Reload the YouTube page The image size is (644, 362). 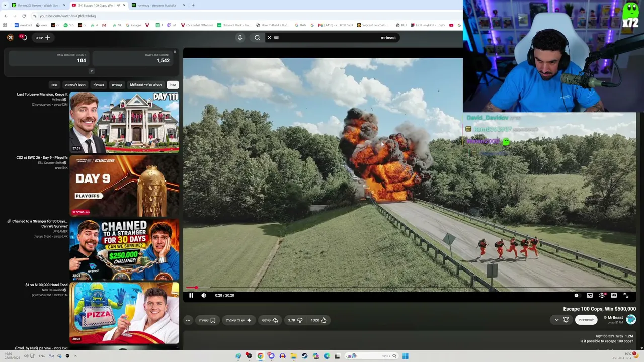point(24,16)
